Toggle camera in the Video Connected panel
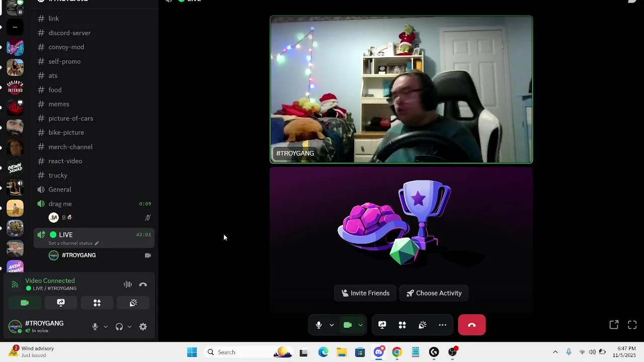This screenshot has width=644, height=362. point(25,303)
